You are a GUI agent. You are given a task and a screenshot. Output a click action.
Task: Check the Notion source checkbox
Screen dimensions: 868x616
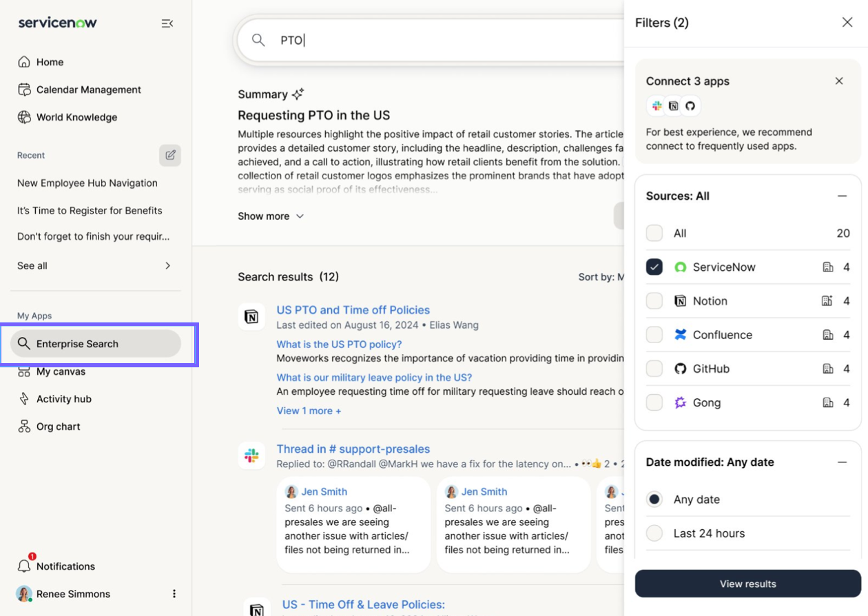[654, 301]
